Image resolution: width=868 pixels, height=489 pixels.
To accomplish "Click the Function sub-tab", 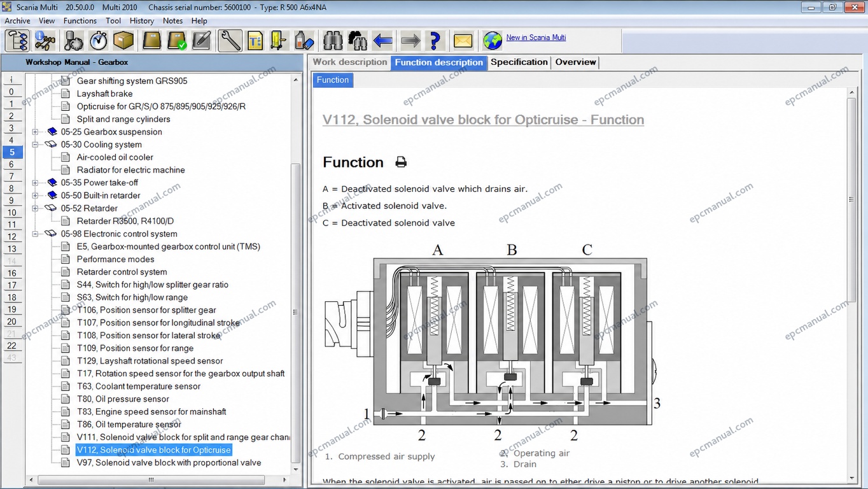I will [333, 80].
